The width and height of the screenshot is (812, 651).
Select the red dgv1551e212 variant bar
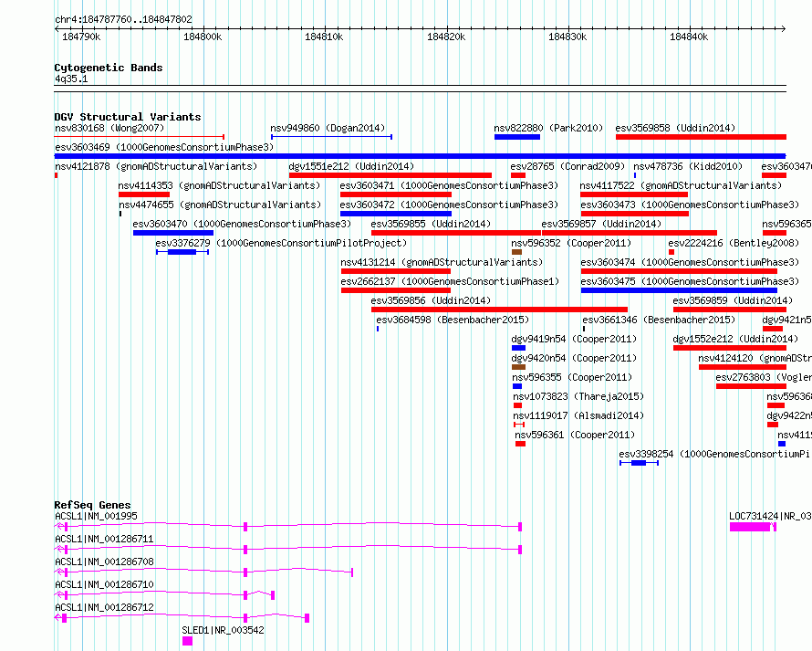pyautogui.click(x=390, y=175)
